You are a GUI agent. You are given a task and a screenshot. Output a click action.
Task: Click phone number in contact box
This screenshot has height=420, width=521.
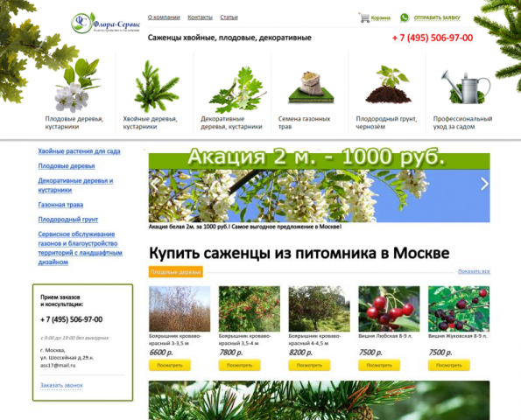pyautogui.click(x=72, y=319)
